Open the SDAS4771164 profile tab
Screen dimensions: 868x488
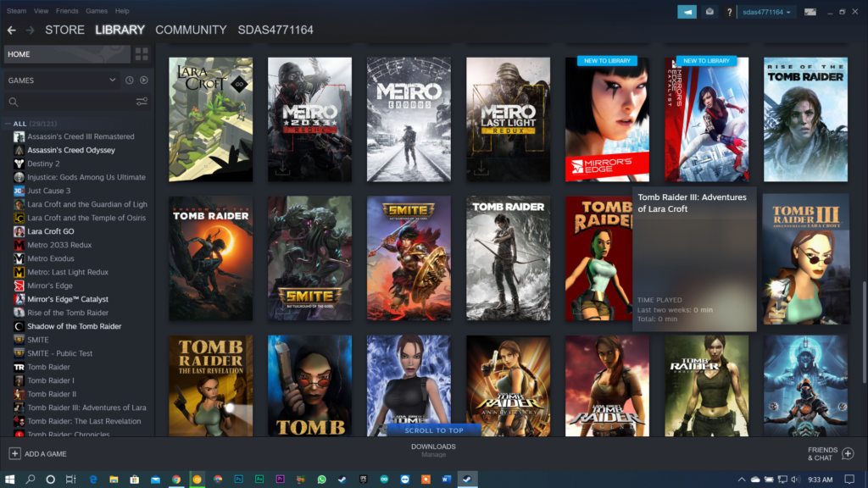[x=275, y=30]
